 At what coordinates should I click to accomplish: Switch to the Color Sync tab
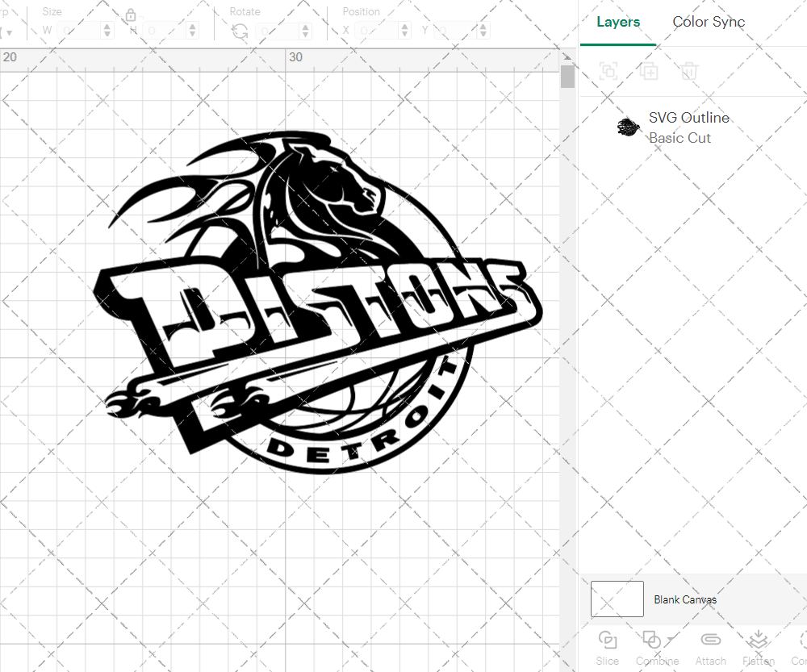pyautogui.click(x=709, y=22)
